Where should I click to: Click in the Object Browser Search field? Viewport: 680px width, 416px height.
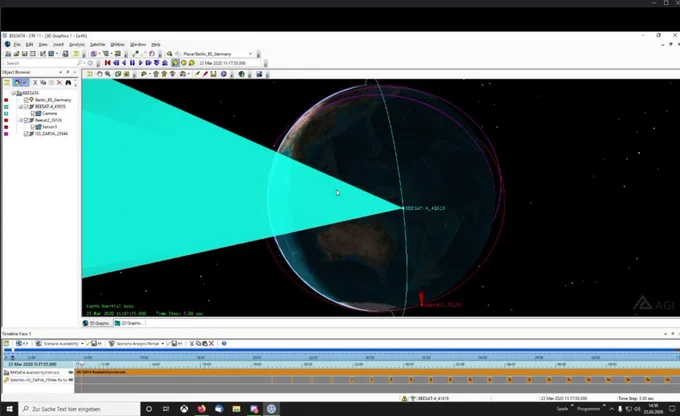pyautogui.click(x=40, y=63)
